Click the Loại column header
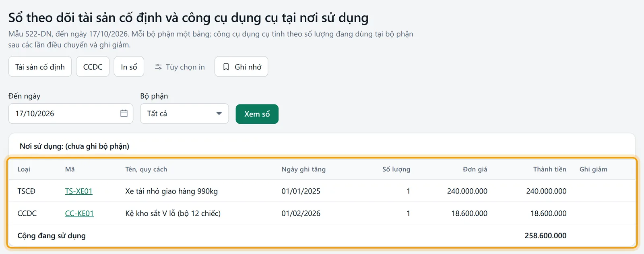Image resolution: width=644 pixels, height=254 pixels. (24, 169)
